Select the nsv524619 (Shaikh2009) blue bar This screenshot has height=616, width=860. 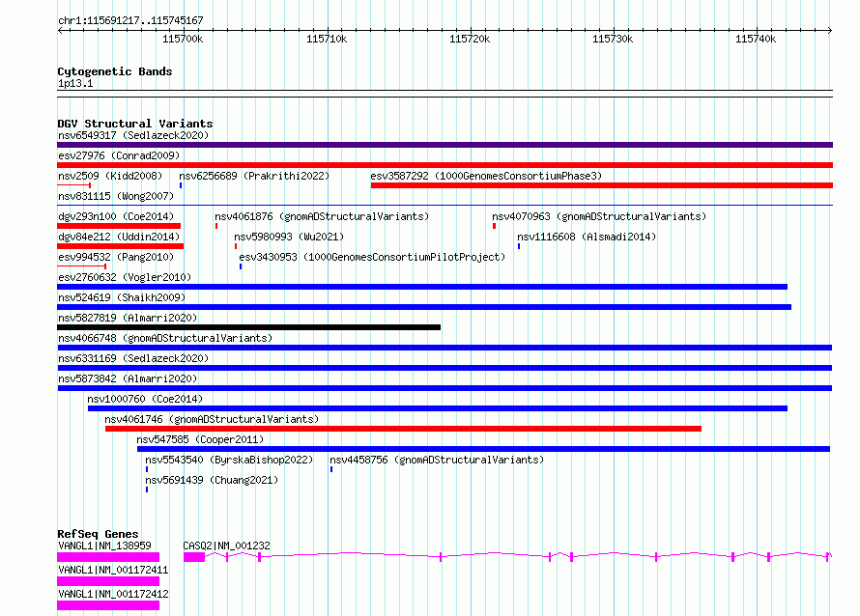(424, 307)
